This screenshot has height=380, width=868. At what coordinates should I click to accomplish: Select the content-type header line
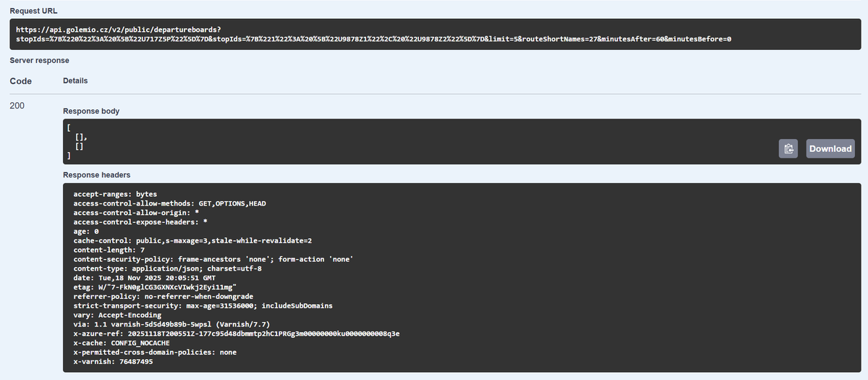click(x=167, y=269)
